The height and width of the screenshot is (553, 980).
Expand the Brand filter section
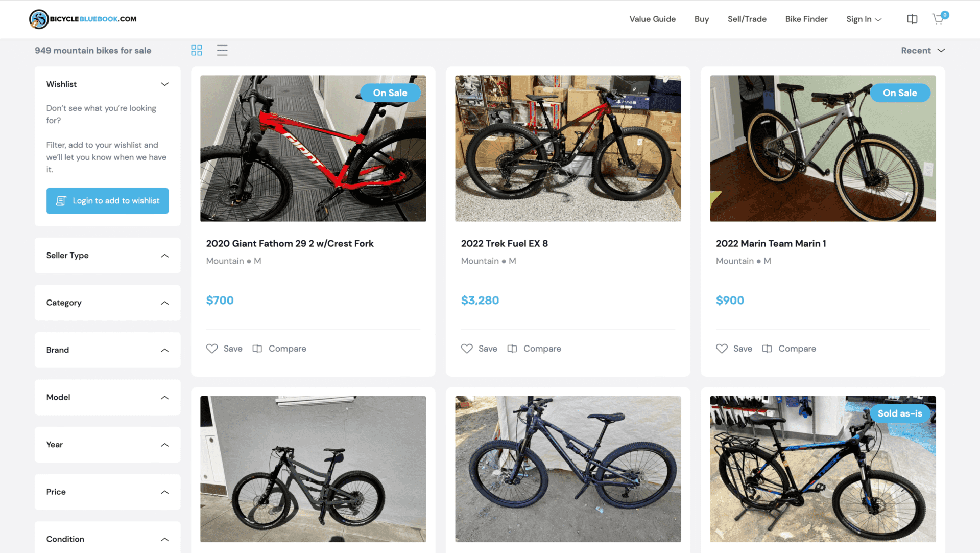107,350
